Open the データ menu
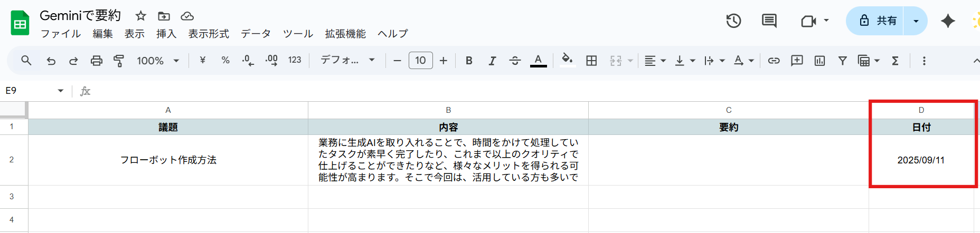This screenshot has height=233, width=980. (x=256, y=34)
